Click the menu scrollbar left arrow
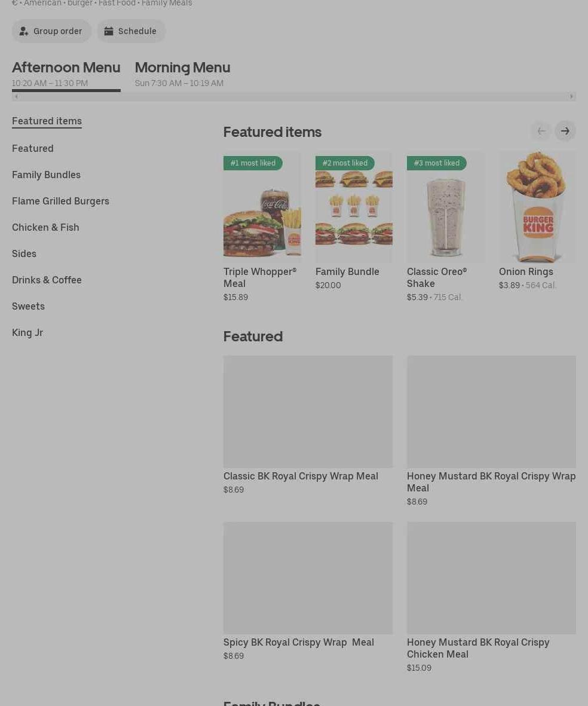Viewport: 588px width, 706px height. pos(17,96)
